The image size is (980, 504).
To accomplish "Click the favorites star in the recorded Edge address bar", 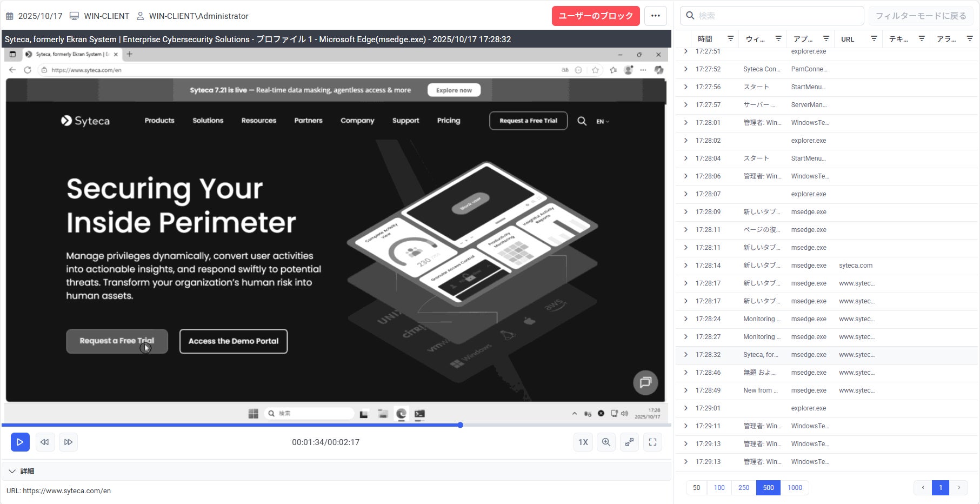I will tap(595, 70).
